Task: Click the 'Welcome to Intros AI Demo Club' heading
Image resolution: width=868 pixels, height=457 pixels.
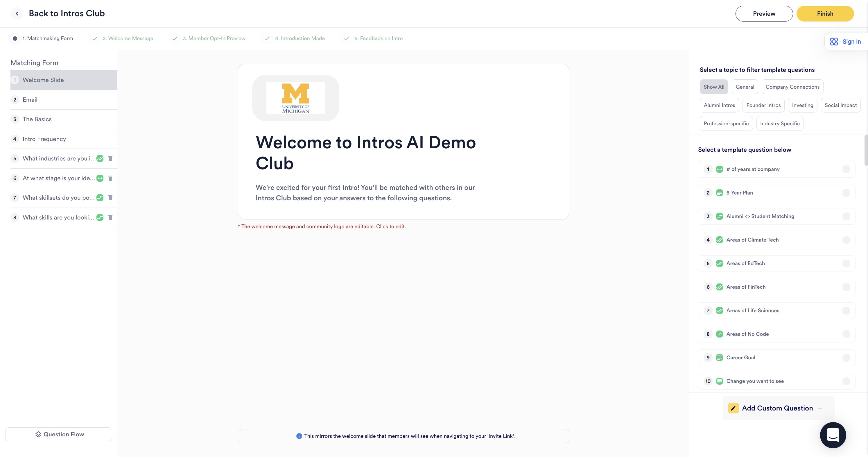Action: (x=366, y=152)
